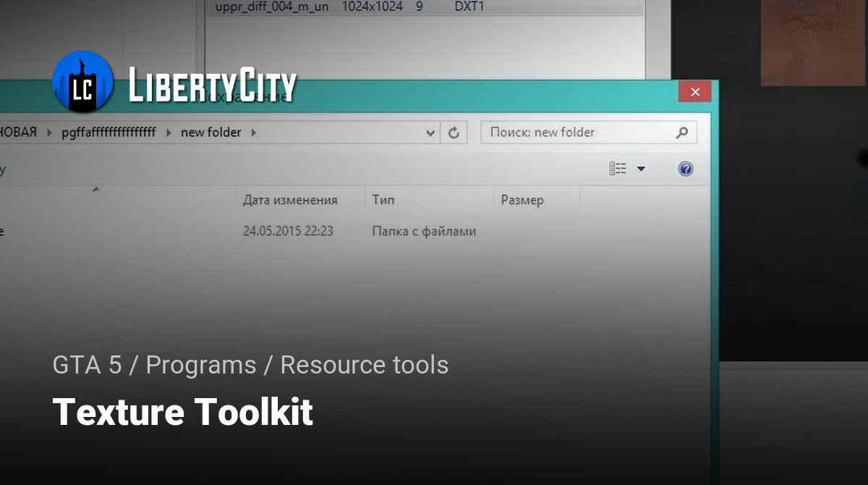868x485 pixels.
Task: Open the address bar history dropdown
Action: [x=430, y=133]
